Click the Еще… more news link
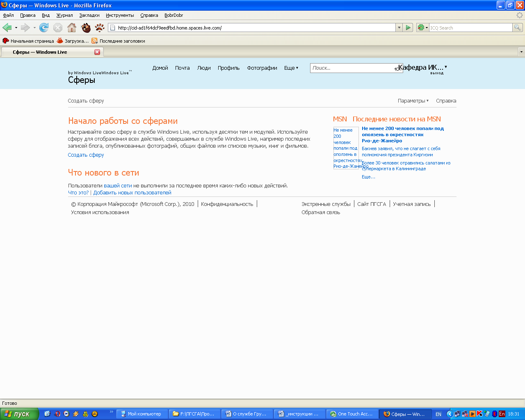The width and height of the screenshot is (525, 420). point(368,177)
